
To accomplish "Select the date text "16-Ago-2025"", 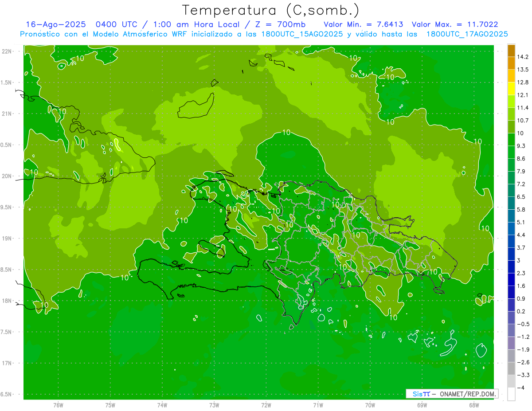I will 55,24.
